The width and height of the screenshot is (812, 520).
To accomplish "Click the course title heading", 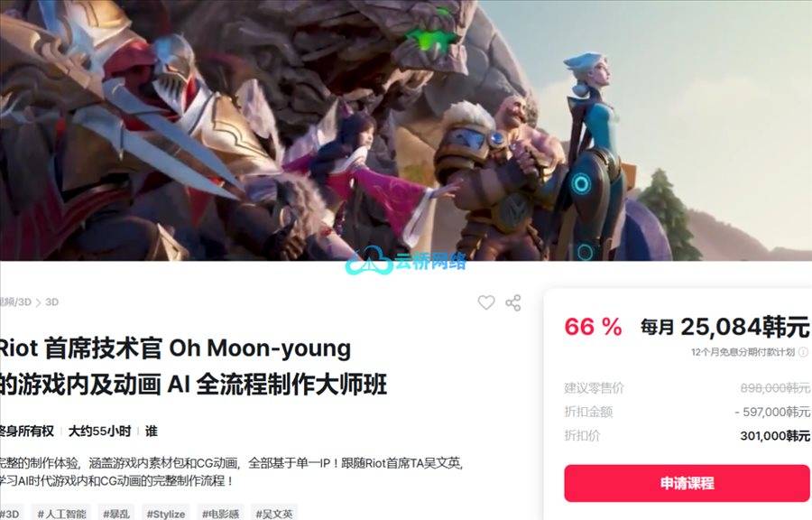I will click(193, 367).
